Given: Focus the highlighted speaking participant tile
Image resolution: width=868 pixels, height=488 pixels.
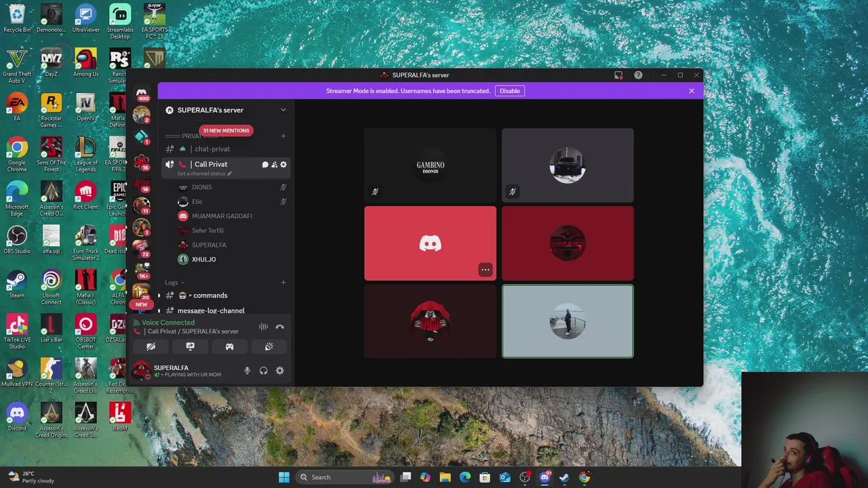Looking at the screenshot, I should (568, 321).
